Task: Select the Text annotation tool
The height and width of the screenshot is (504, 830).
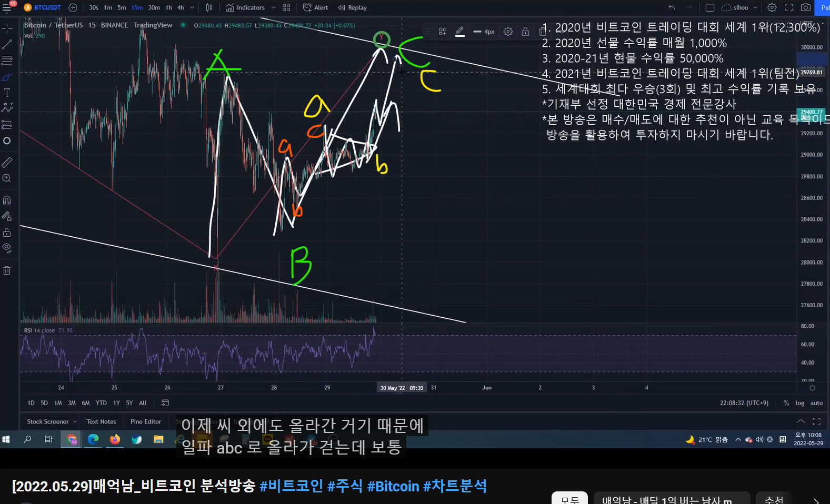Action: click(7, 93)
